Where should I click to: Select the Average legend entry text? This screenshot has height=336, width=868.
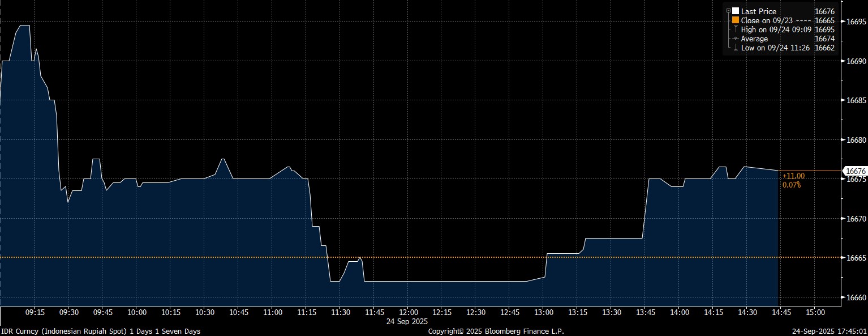click(754, 39)
